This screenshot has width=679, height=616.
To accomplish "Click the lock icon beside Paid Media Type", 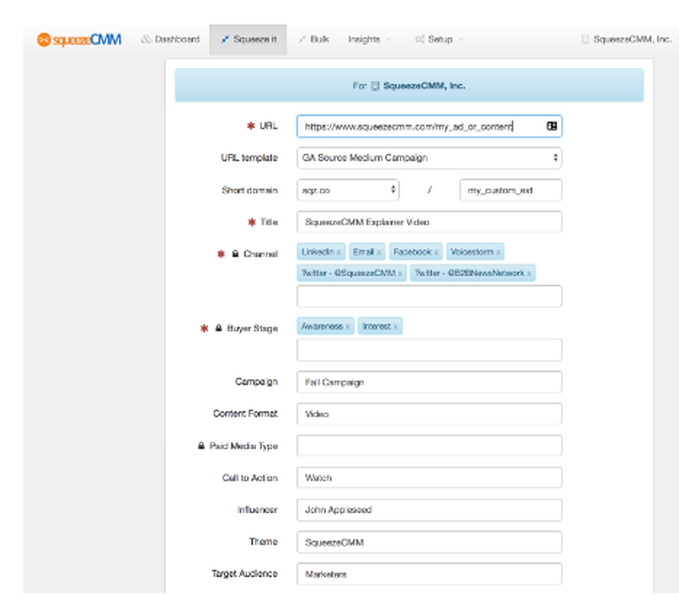I will tap(202, 446).
